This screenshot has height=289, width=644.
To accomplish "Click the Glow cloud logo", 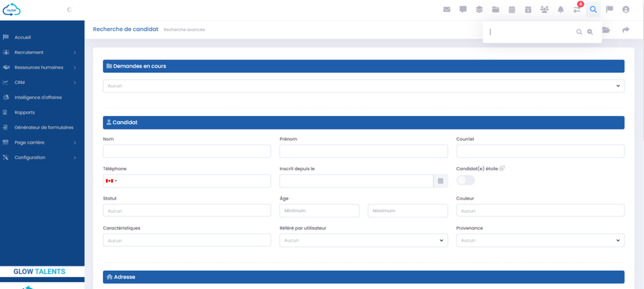I will [11, 10].
